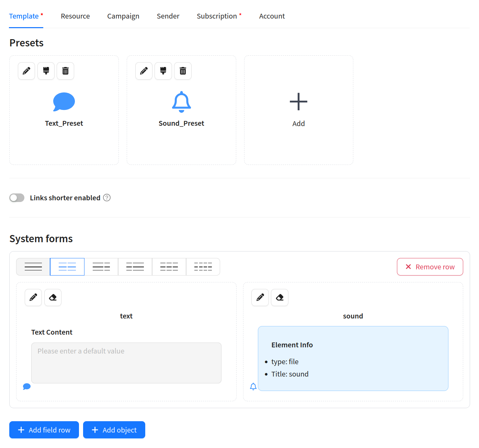Click Add object button
This screenshot has height=448, width=479.
click(114, 430)
